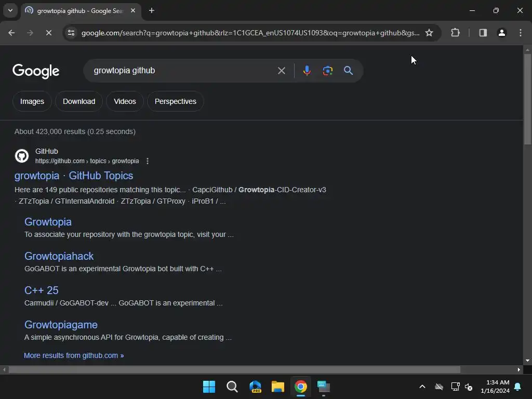Launch Microsoft Edge from taskbar
Viewport: 532px width, 399px height.
(255, 387)
